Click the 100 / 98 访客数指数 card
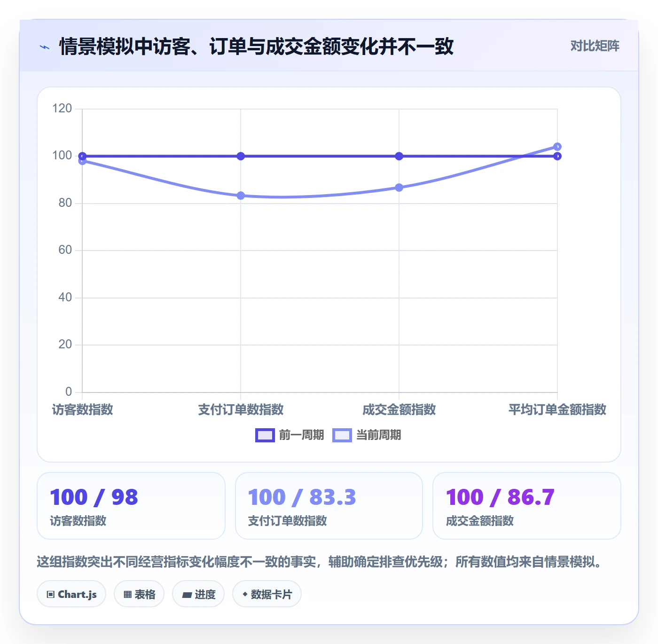The width and height of the screenshot is (658, 644). pos(131,506)
